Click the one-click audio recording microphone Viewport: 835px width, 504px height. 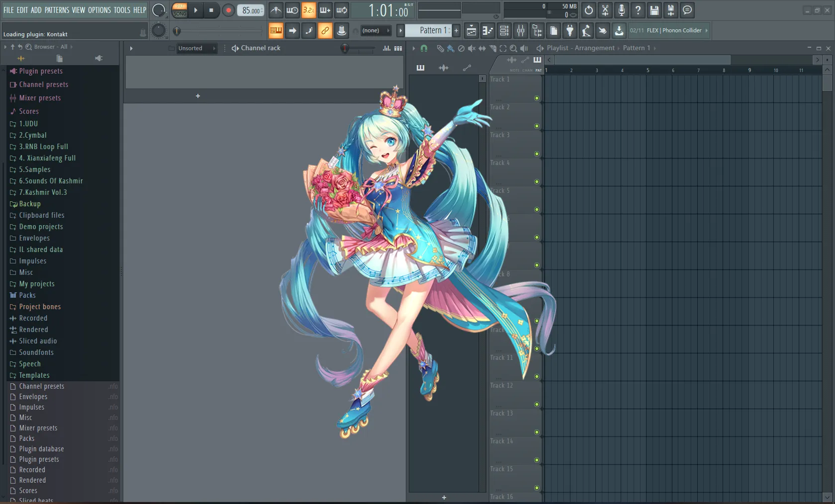[622, 10]
